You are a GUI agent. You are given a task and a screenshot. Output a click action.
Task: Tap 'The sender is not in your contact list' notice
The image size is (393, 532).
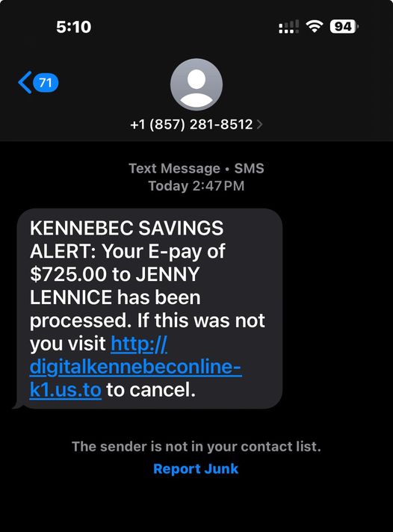(196, 447)
